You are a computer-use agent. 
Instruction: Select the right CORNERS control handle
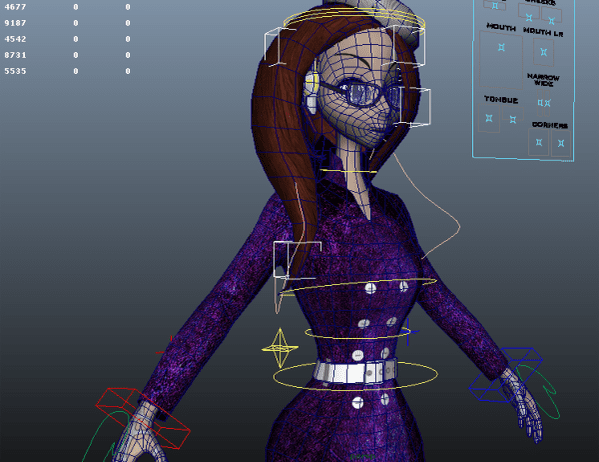[x=561, y=143]
